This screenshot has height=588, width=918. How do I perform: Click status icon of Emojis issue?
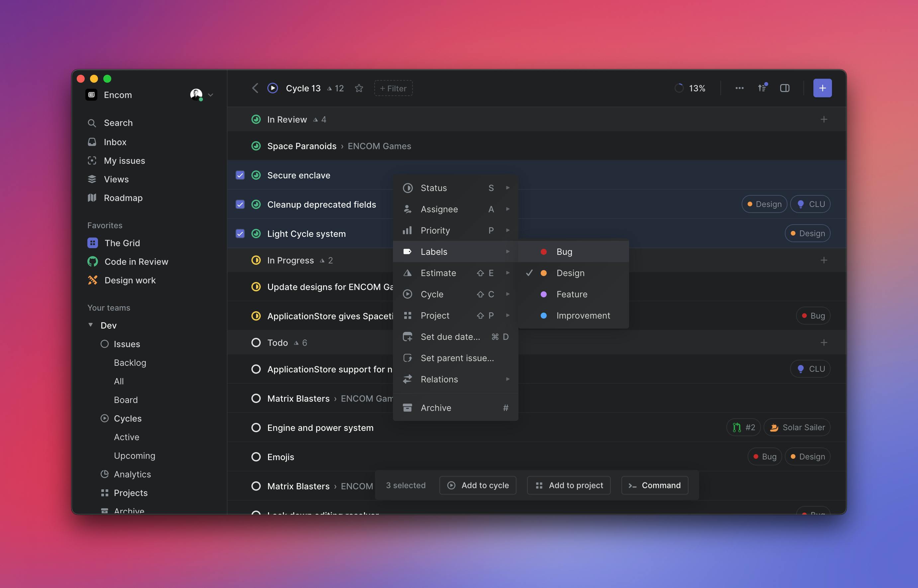(x=256, y=457)
